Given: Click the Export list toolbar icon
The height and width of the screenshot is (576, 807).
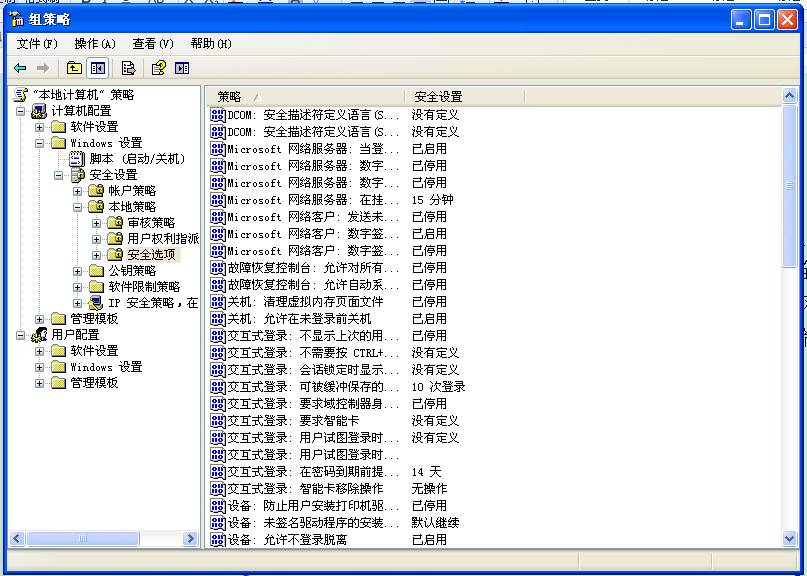Looking at the screenshot, I should pyautogui.click(x=128, y=68).
